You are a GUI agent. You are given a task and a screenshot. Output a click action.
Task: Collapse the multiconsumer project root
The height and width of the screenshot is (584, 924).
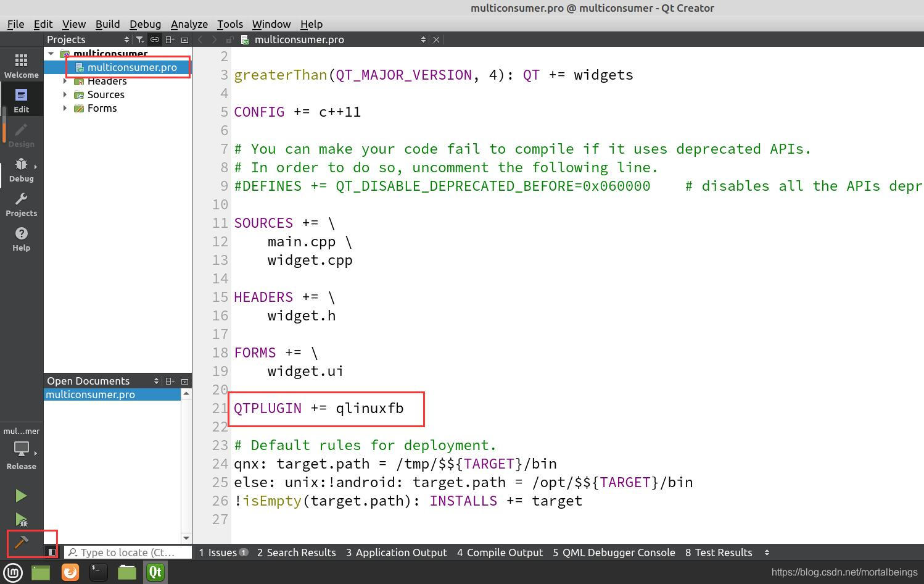pyautogui.click(x=51, y=54)
